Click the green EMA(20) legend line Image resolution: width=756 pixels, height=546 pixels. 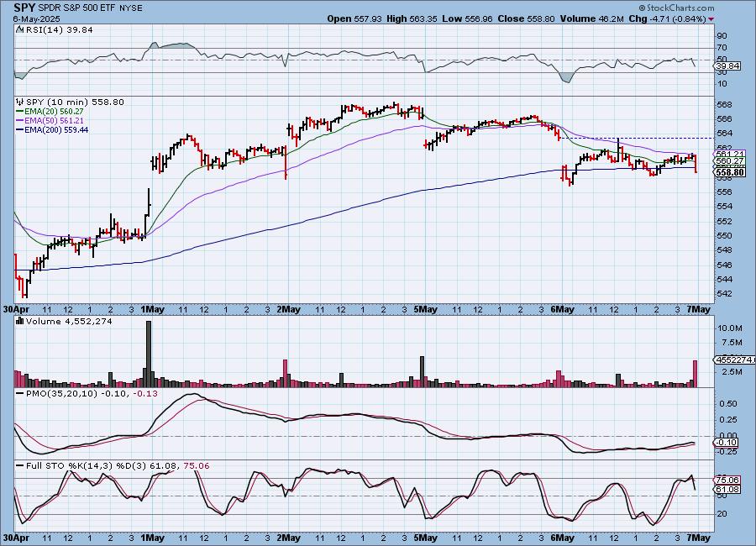20,112
